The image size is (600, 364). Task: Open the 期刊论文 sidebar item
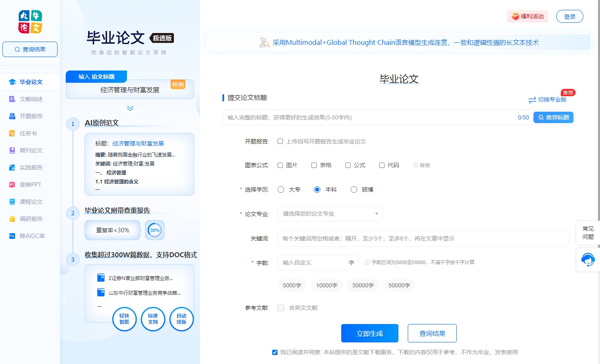point(30,150)
